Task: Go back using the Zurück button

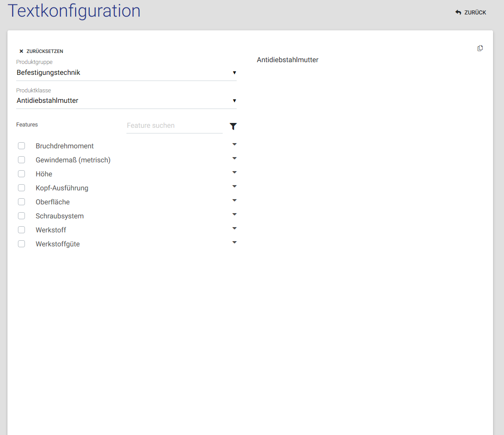Action: [471, 13]
